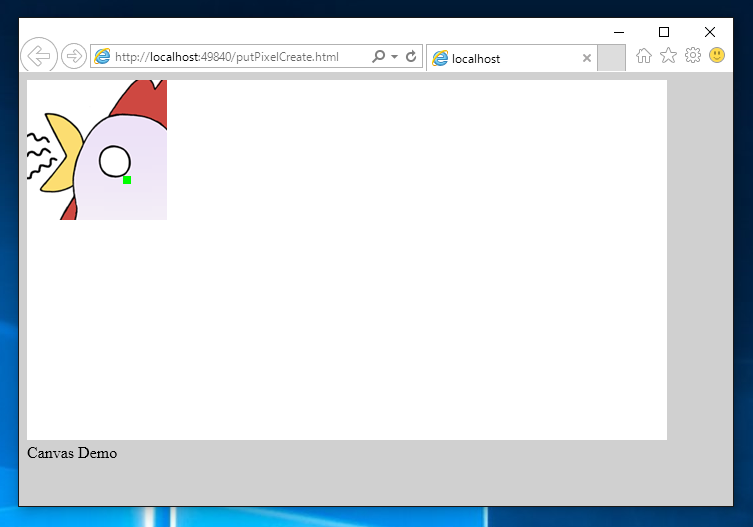
Task: Close the localhost tab
Action: 586,58
